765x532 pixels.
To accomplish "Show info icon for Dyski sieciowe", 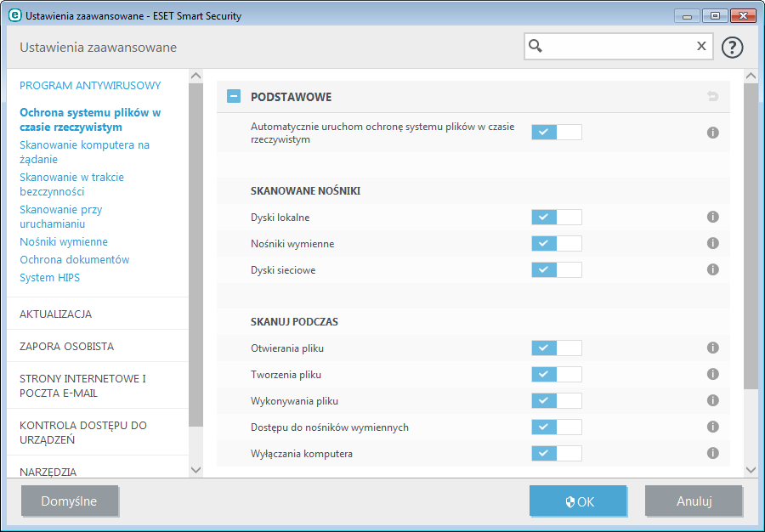I will tap(713, 269).
